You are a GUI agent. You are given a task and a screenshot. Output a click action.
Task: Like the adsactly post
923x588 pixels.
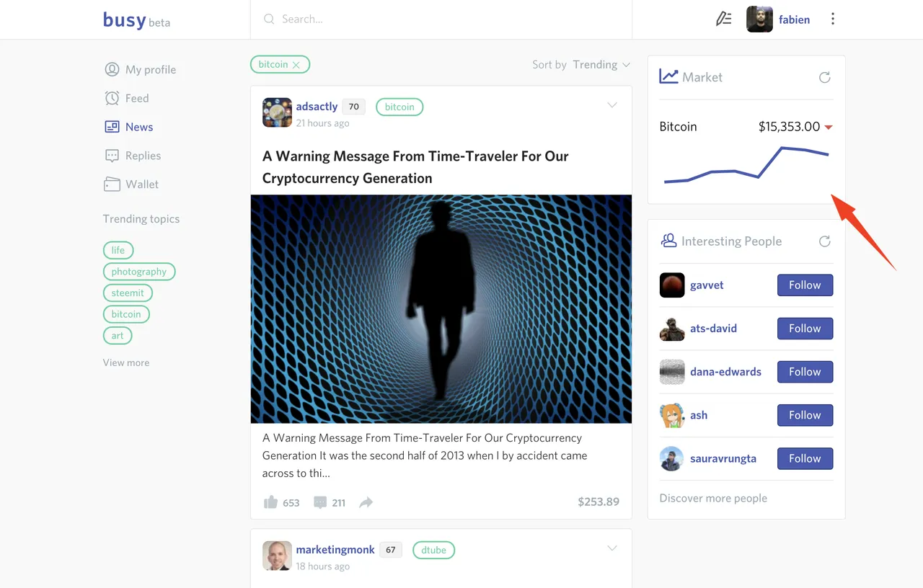(x=270, y=502)
